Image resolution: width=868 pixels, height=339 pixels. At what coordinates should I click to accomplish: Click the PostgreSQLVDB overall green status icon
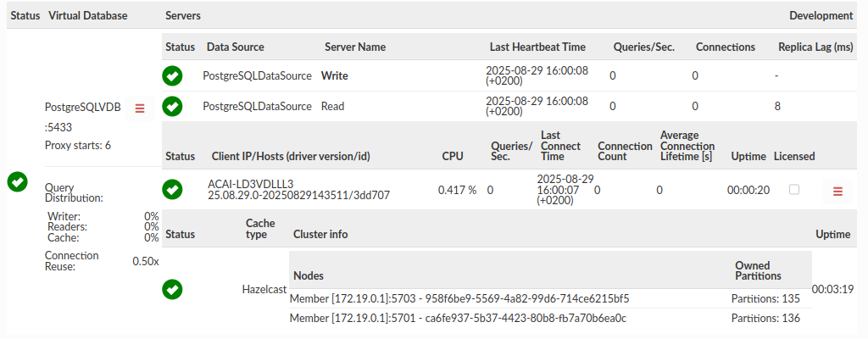pos(17,181)
